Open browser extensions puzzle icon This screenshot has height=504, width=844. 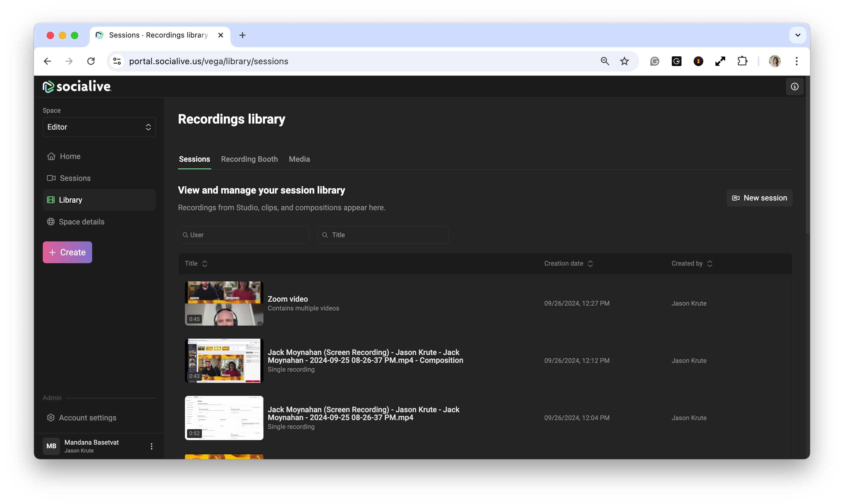[742, 61]
